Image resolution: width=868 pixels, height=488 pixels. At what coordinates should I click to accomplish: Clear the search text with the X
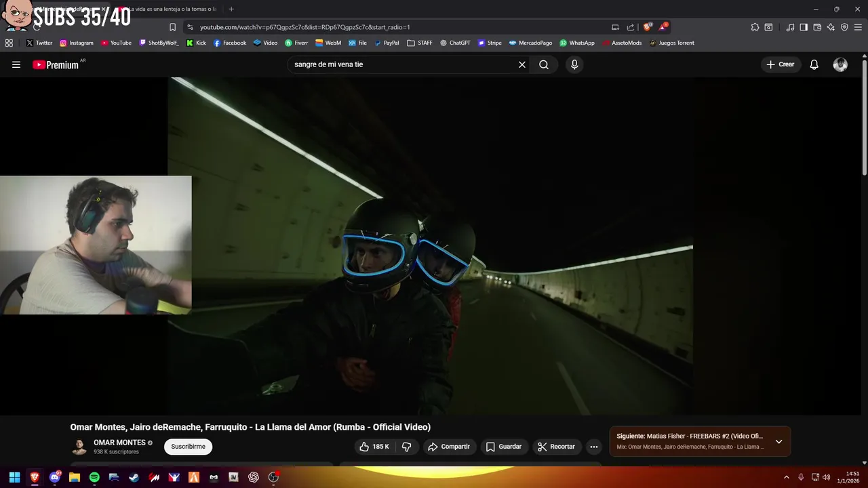[522, 64]
